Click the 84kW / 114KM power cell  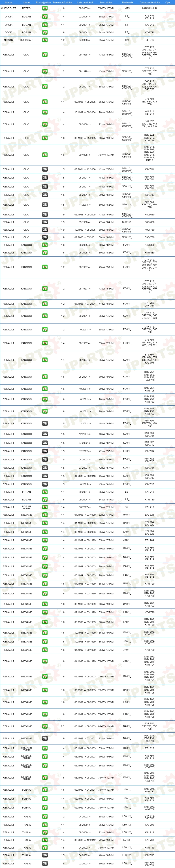[106, 726]
